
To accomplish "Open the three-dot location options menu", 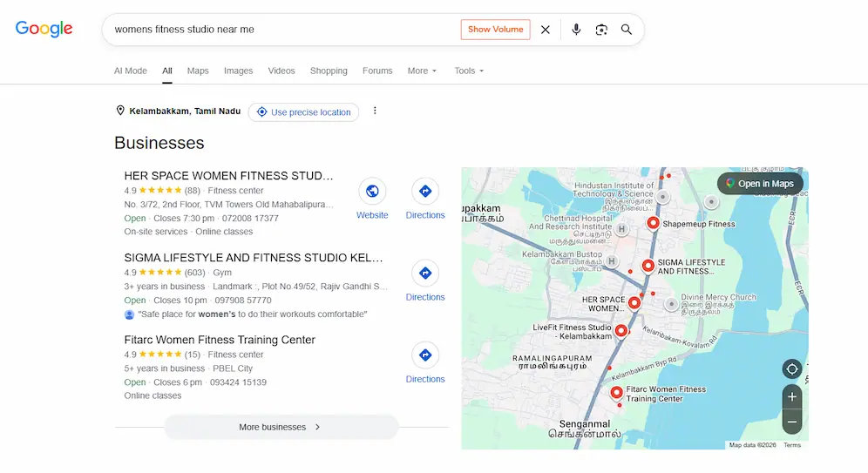I will pyautogui.click(x=375, y=111).
